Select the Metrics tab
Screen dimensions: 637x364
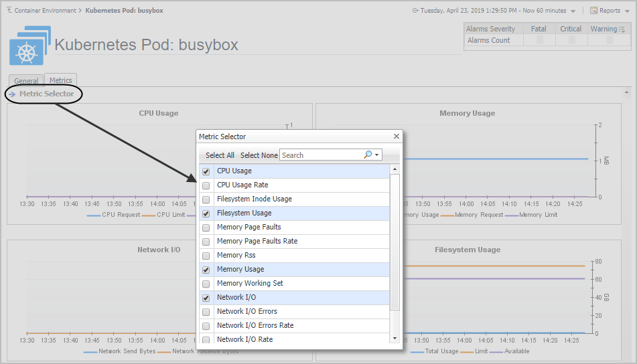(x=60, y=80)
